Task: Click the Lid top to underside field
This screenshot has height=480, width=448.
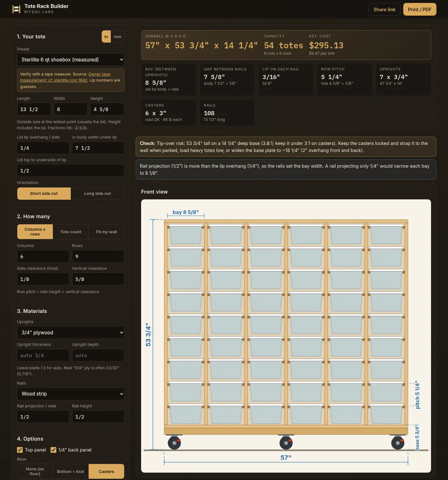Action: click(71, 171)
